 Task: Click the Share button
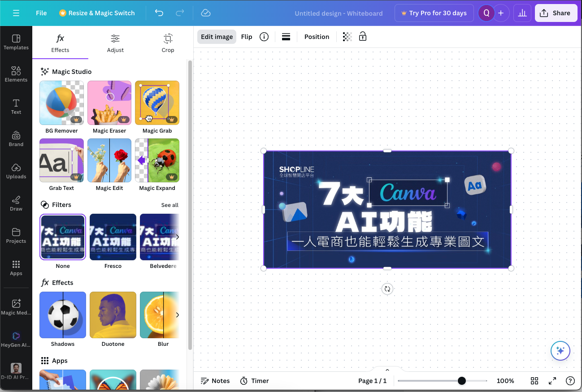tap(556, 13)
